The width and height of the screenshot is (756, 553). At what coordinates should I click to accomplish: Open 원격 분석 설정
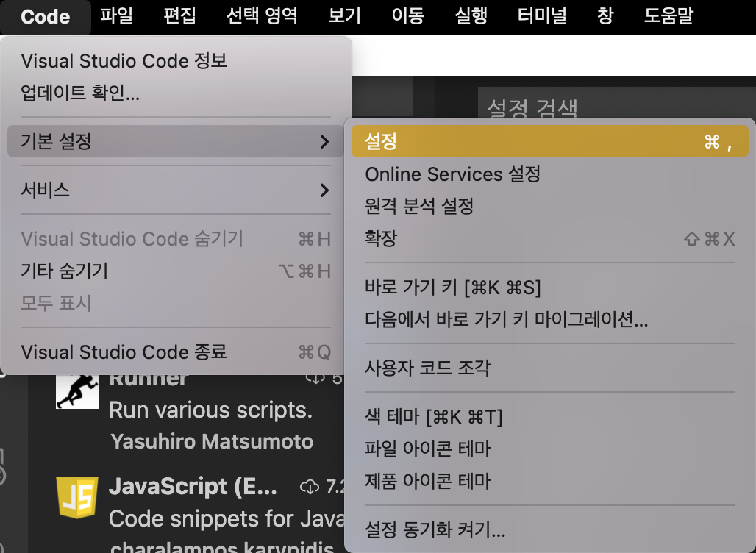[x=549, y=206]
